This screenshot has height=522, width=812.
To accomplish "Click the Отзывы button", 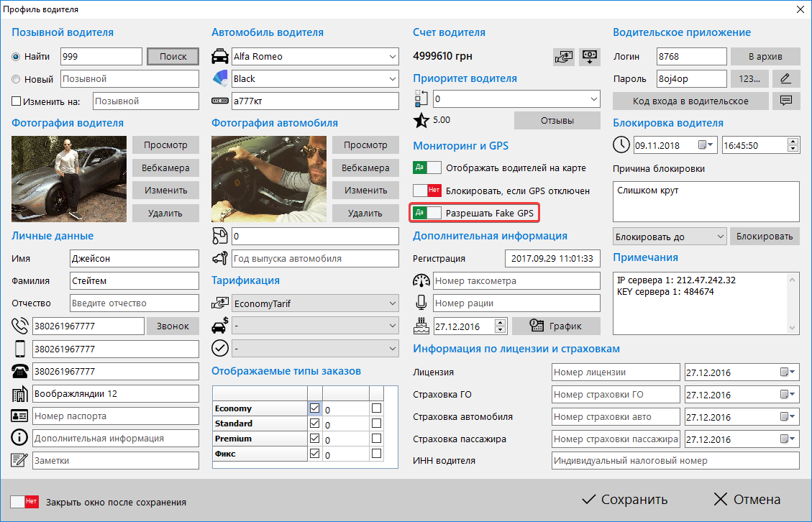I will pos(557,120).
